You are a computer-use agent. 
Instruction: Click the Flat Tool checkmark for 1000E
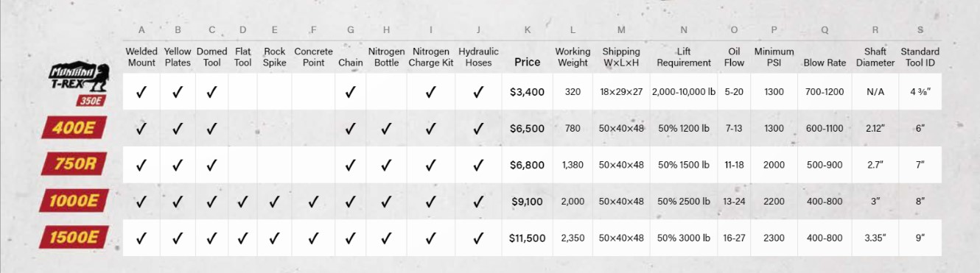click(243, 201)
